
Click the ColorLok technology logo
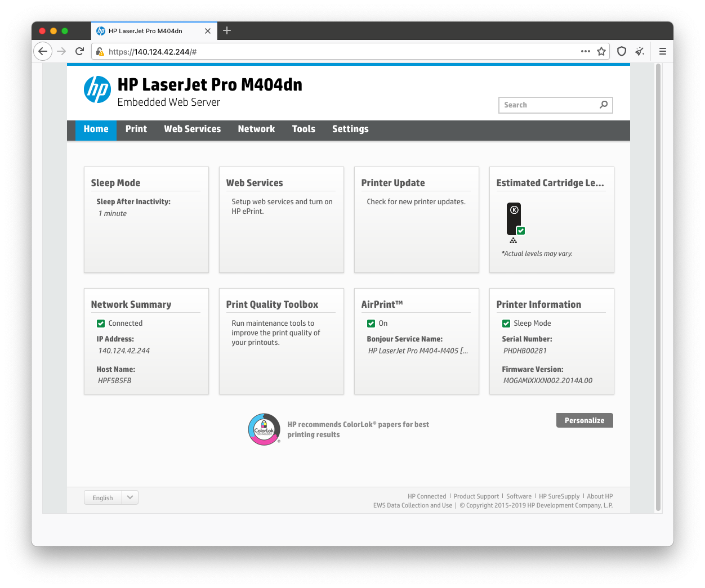coord(264,429)
